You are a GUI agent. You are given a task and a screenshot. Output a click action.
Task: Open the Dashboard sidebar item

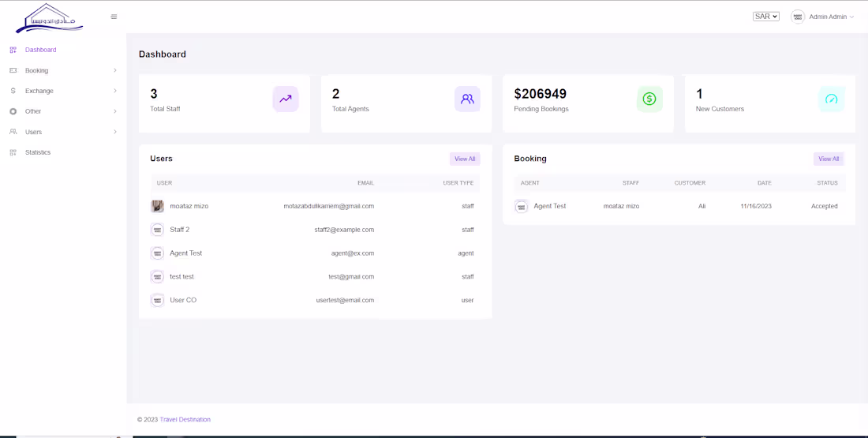(x=40, y=50)
